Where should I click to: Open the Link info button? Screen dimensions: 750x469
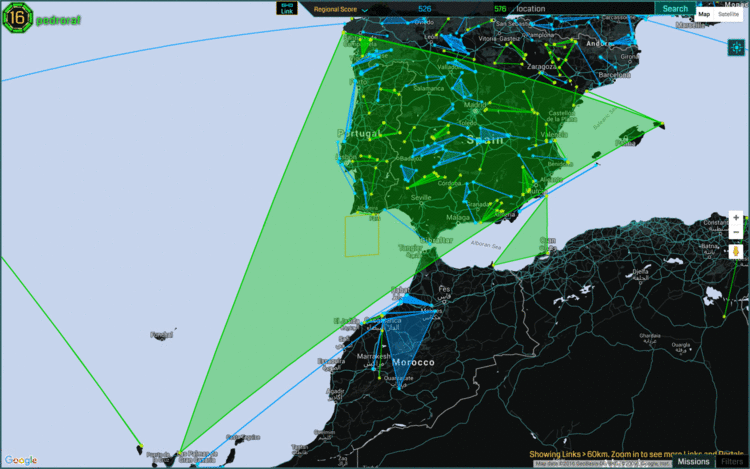(287, 9)
